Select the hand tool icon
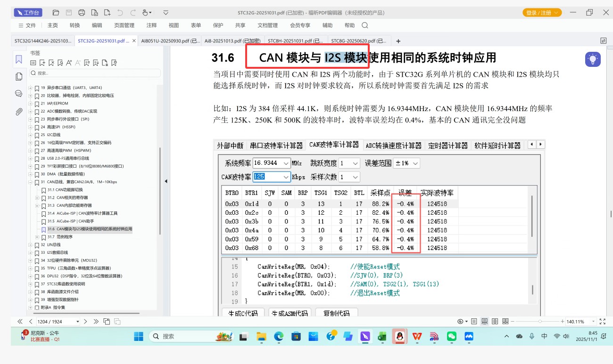This screenshot has height=364, width=613. [145, 13]
